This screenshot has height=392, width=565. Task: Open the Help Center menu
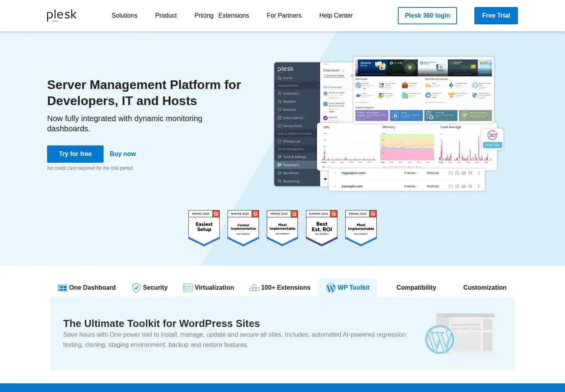[336, 16]
